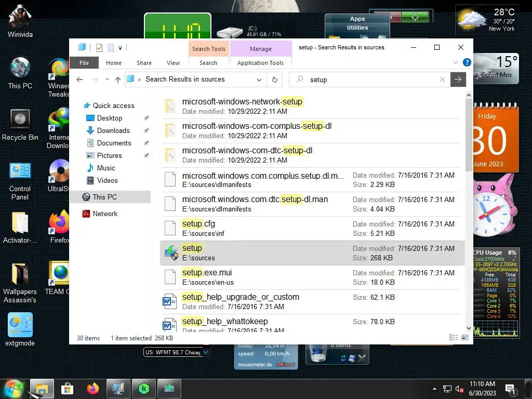
Task: Clear the search box with X
Action: [442, 79]
